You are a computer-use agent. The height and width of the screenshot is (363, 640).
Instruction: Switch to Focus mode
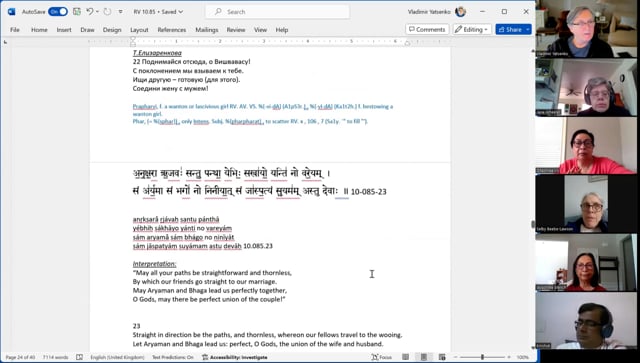click(381, 357)
